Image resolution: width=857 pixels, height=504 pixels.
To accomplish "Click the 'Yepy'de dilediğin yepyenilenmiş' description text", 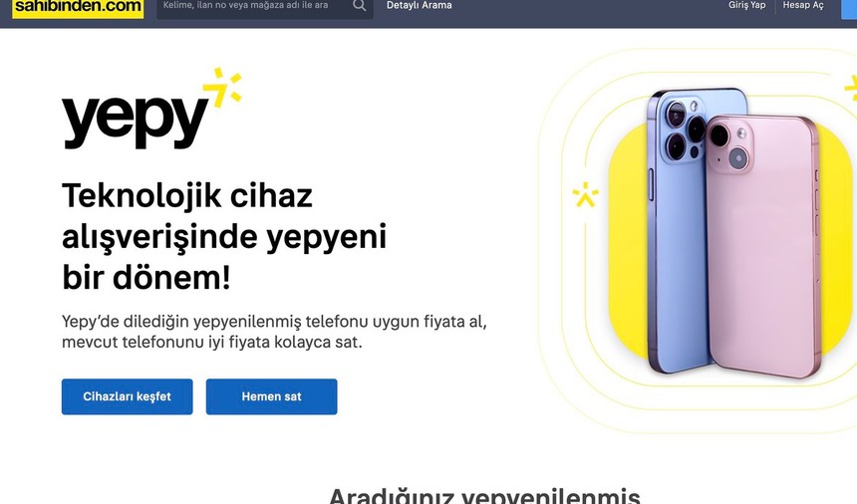I will 274,332.
